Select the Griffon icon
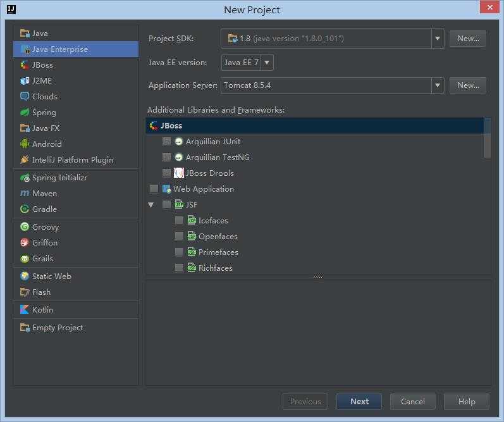The width and height of the screenshot is (504, 422). (25, 242)
